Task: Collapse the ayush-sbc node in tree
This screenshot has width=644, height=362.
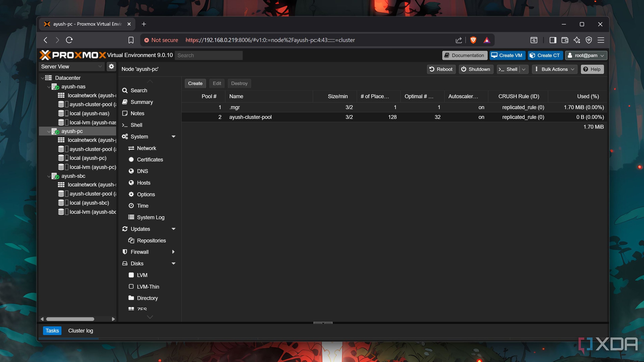Action: 49,176
